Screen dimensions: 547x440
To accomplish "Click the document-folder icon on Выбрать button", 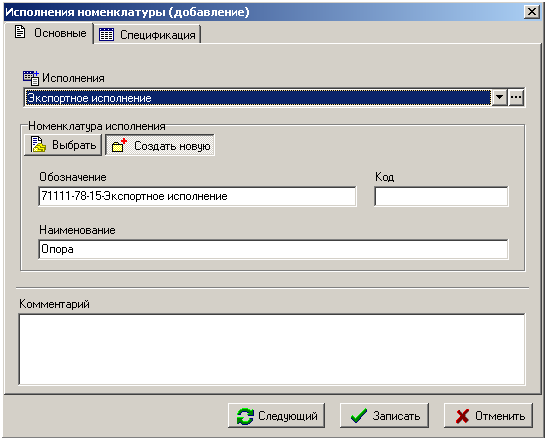I will coord(38,144).
